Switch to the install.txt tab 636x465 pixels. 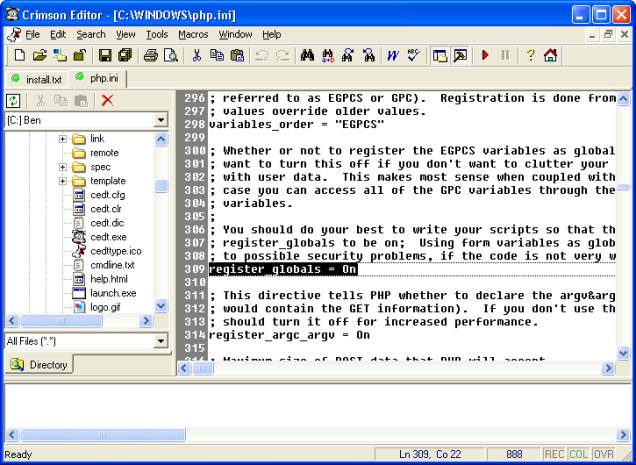pyautogui.click(x=37, y=79)
